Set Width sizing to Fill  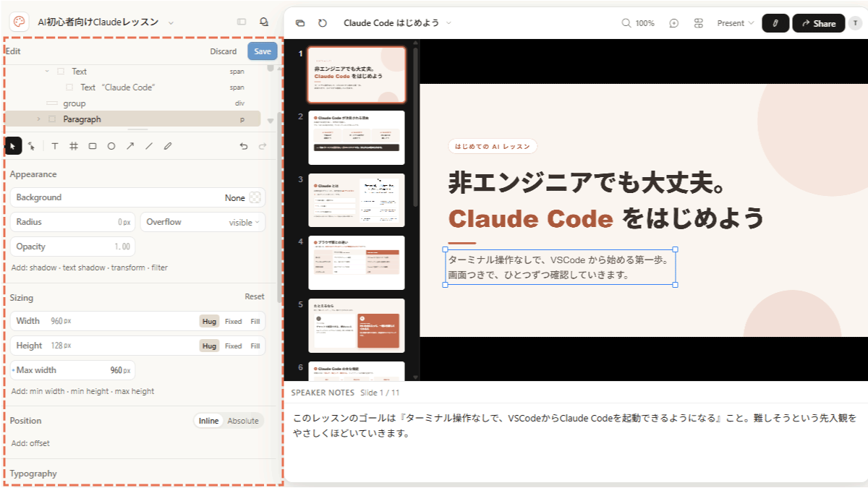click(x=255, y=321)
